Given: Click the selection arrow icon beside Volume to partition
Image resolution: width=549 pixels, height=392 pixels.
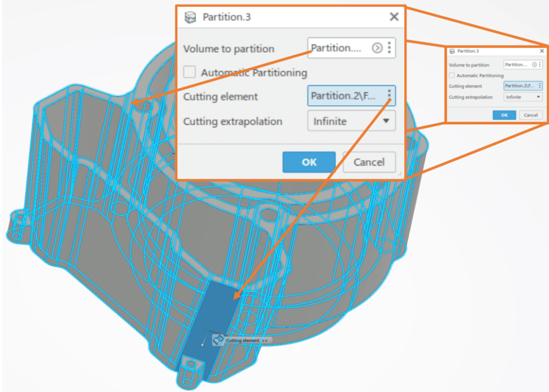Looking at the screenshot, I should 377,48.
